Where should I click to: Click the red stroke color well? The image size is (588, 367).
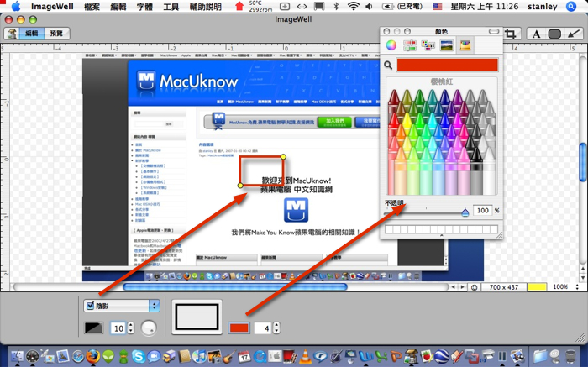click(x=239, y=328)
